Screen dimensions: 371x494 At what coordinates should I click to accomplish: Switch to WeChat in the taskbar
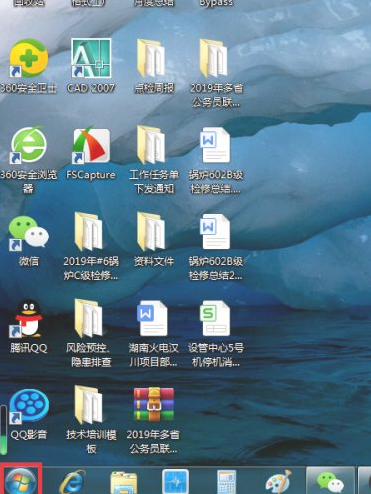(330, 481)
